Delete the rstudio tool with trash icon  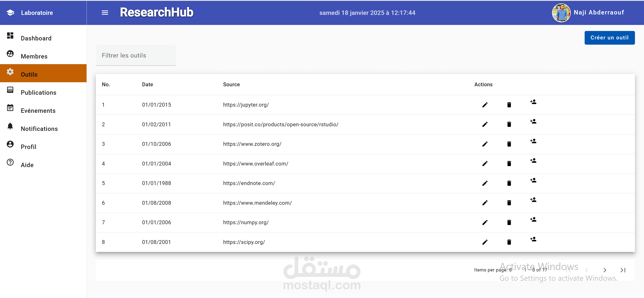tap(509, 124)
